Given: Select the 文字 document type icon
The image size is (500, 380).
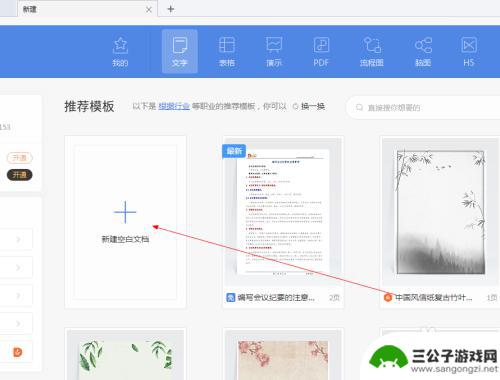Looking at the screenshot, I should [x=180, y=51].
